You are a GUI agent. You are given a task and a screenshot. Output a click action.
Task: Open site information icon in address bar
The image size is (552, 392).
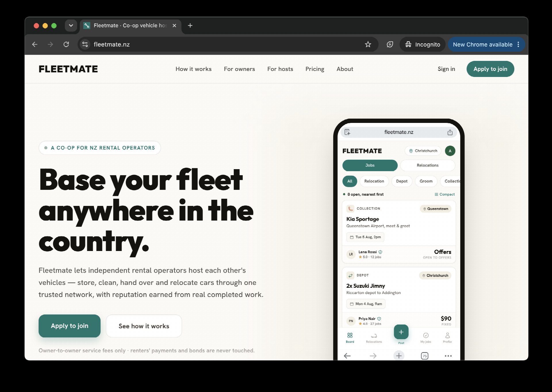pos(85,44)
